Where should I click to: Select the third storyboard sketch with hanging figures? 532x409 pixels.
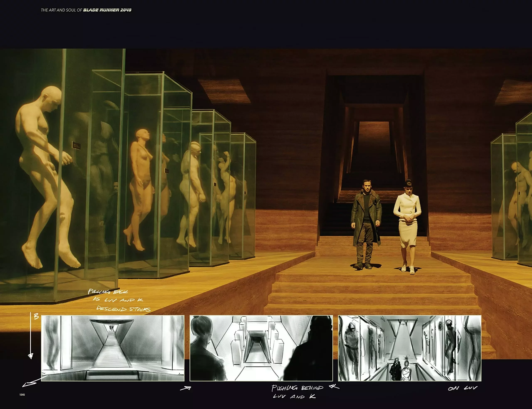point(410,348)
